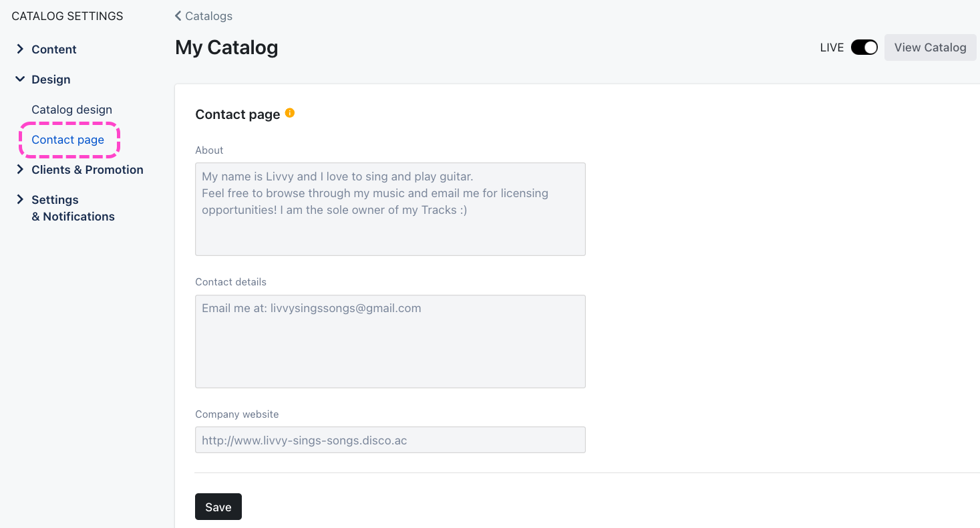Select Contact page in the sidebar
Screen dimensions: 980x528
click(x=68, y=140)
